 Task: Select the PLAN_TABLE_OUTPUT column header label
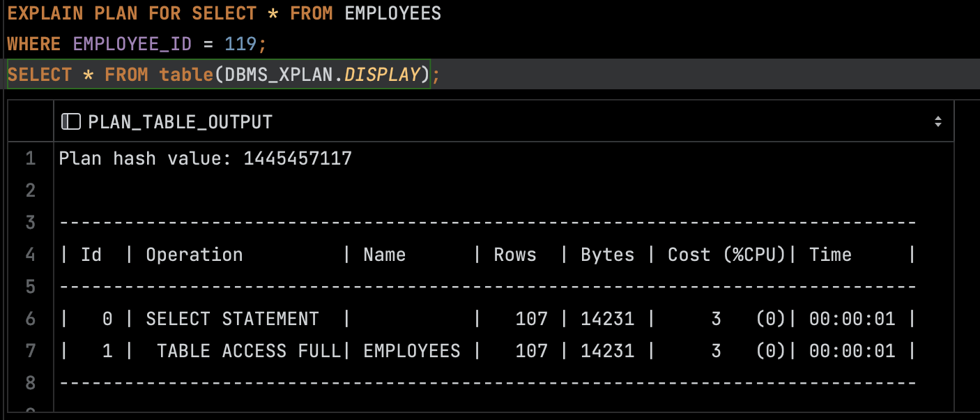180,122
